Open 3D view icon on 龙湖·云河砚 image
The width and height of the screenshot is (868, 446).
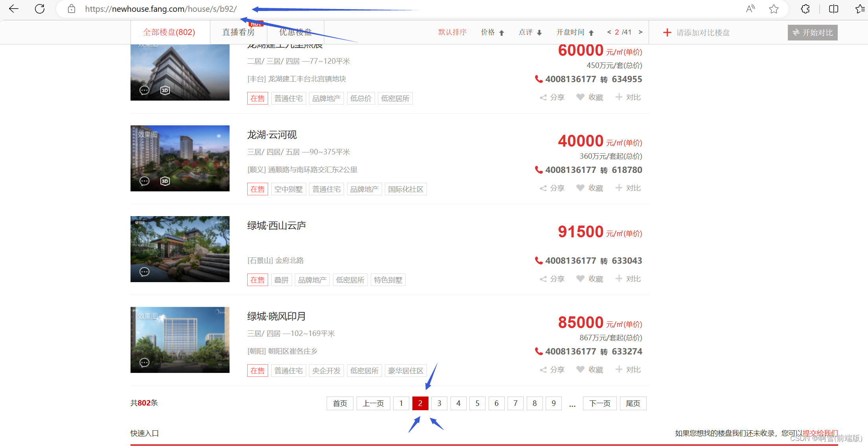coord(165,181)
